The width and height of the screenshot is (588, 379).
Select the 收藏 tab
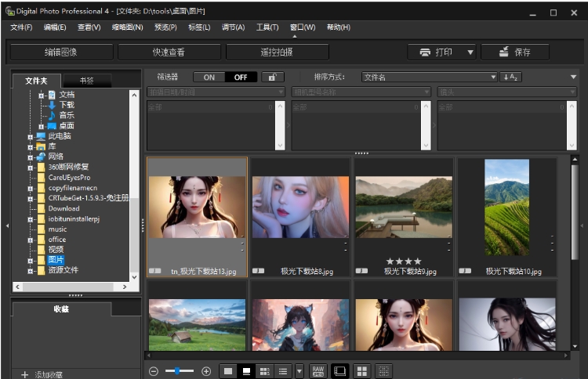61,309
